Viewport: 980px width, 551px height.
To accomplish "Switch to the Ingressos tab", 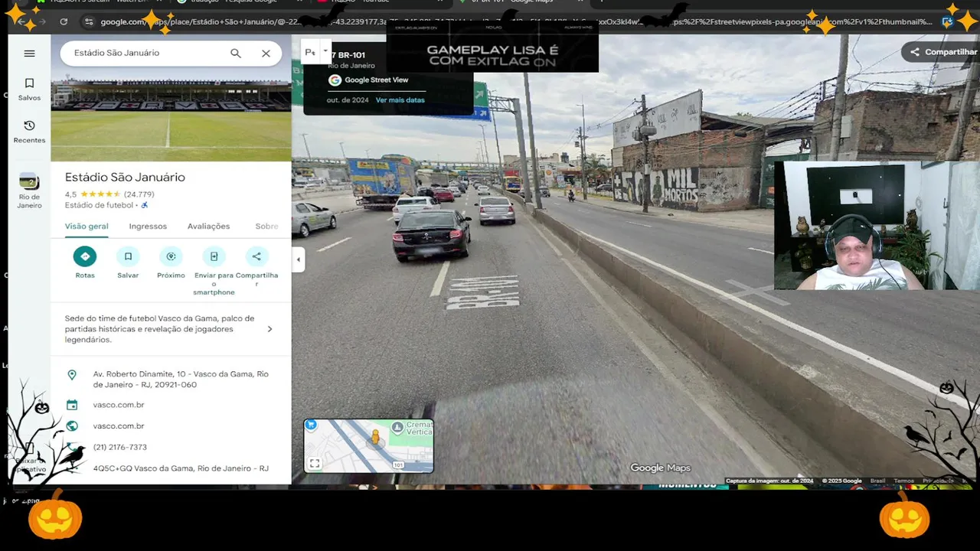I will pyautogui.click(x=148, y=227).
